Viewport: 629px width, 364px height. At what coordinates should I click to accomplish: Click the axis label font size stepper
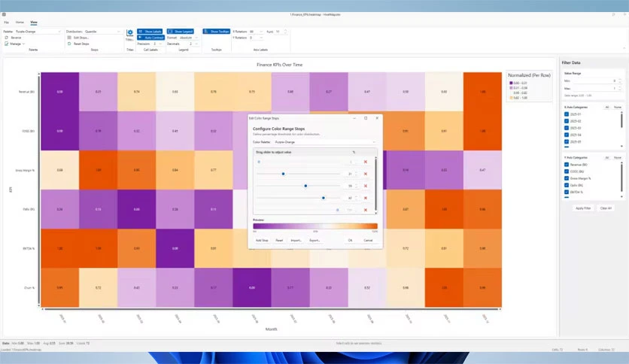point(286,32)
